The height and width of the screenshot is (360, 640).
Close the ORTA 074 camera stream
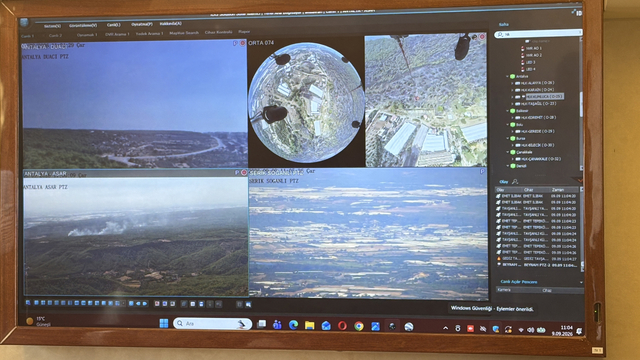click(x=482, y=37)
